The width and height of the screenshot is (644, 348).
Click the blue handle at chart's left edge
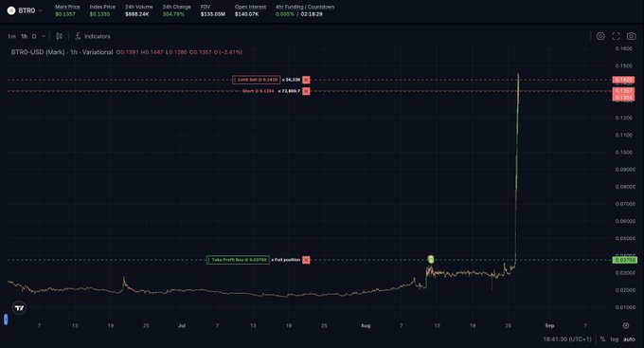point(6,320)
